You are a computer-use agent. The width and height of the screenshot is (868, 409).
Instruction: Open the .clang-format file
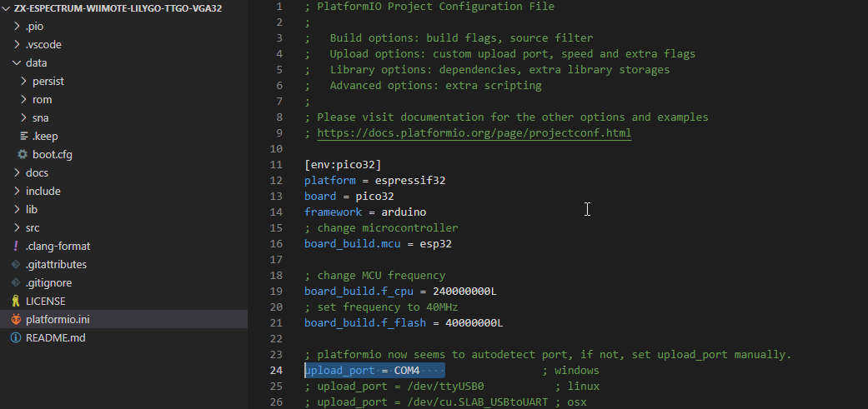point(58,246)
